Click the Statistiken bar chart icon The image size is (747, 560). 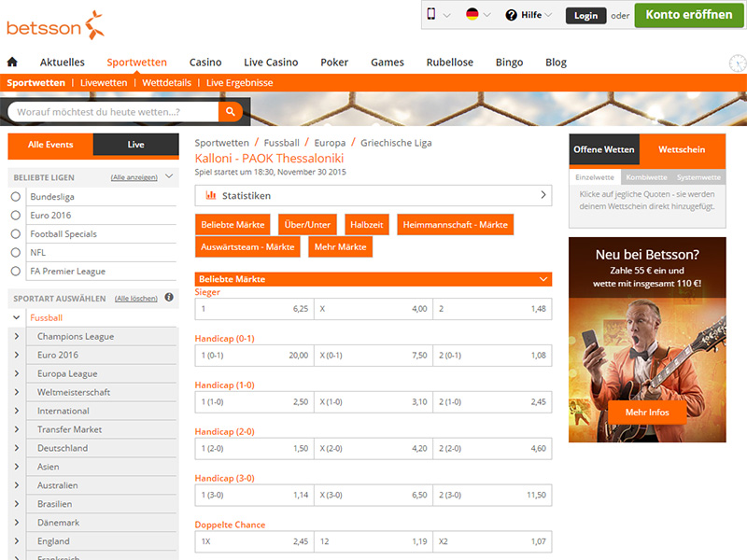(x=211, y=195)
